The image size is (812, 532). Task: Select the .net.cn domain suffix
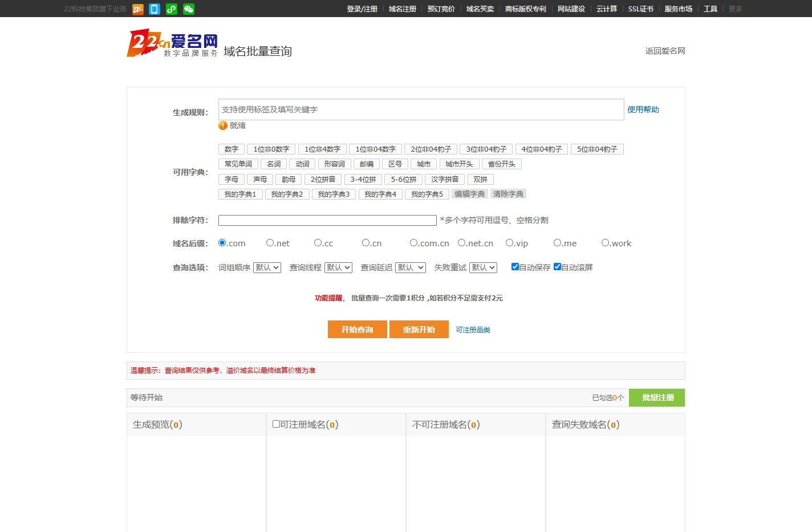pyautogui.click(x=462, y=243)
